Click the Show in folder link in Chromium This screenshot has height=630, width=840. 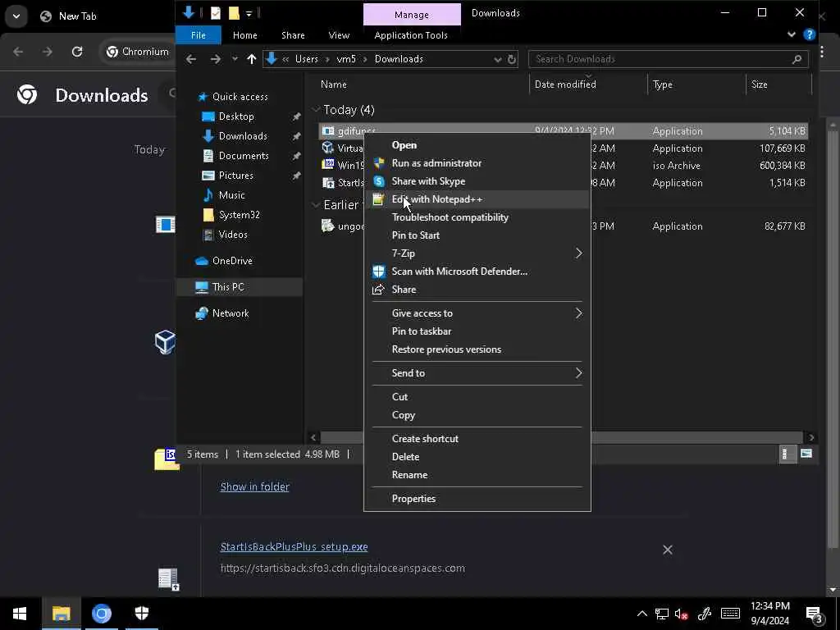pos(255,487)
